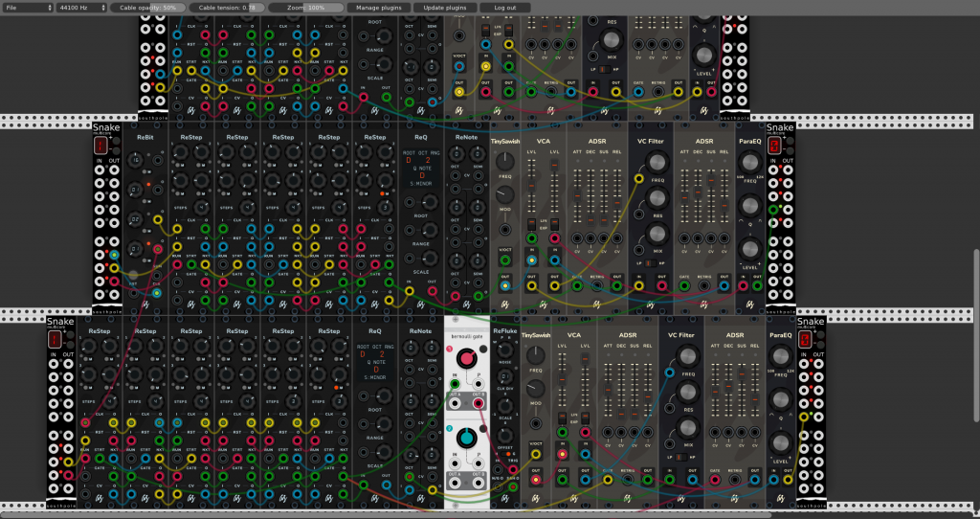This screenshot has width=980, height=519.
Task: Toggle the dark mode button beside bernoulli red knob
Action: pyautogui.click(x=482, y=350)
